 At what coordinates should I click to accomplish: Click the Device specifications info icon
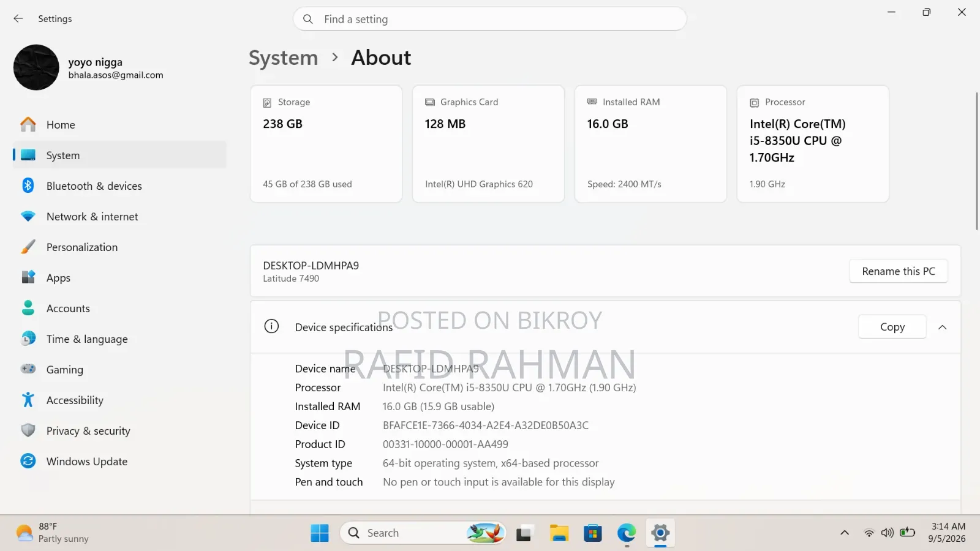point(271,326)
